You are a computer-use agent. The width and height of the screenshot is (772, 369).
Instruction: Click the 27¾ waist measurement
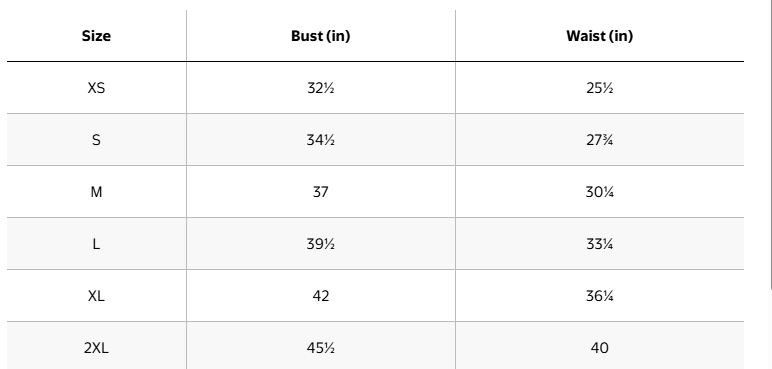(x=600, y=140)
